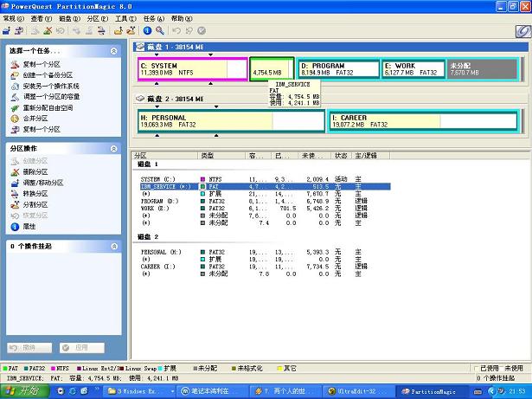532x399 pixels.
Task: Click the 分割分区 split partition icon
Action: tap(15, 205)
